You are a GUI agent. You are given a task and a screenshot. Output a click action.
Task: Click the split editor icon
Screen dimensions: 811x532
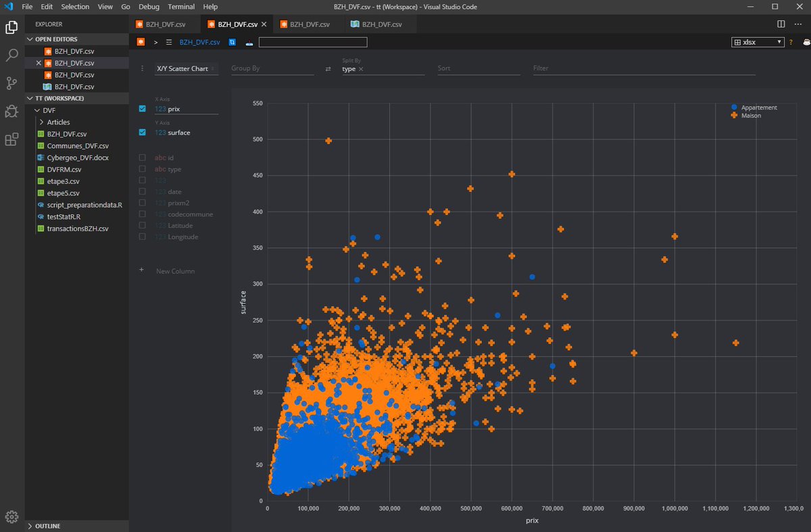pos(781,24)
